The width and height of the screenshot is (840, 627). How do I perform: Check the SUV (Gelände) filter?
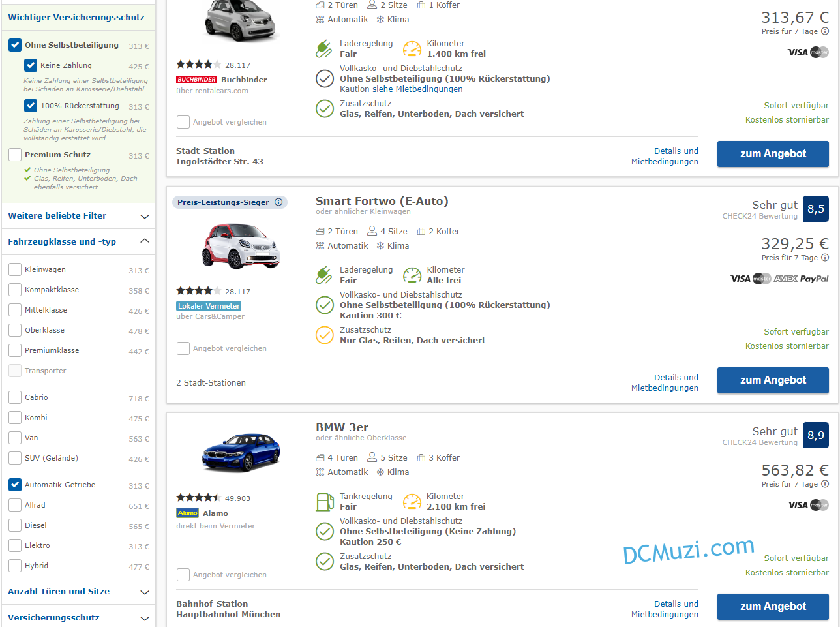pyautogui.click(x=15, y=458)
